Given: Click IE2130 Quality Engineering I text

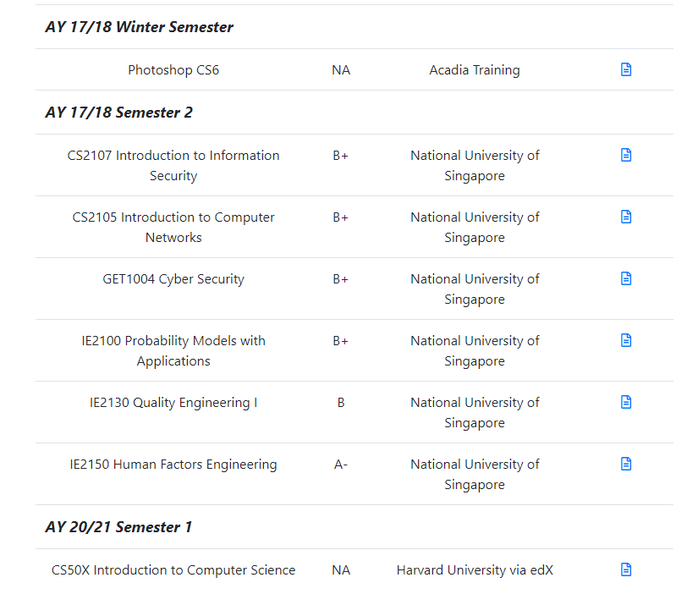Looking at the screenshot, I should [x=173, y=403].
